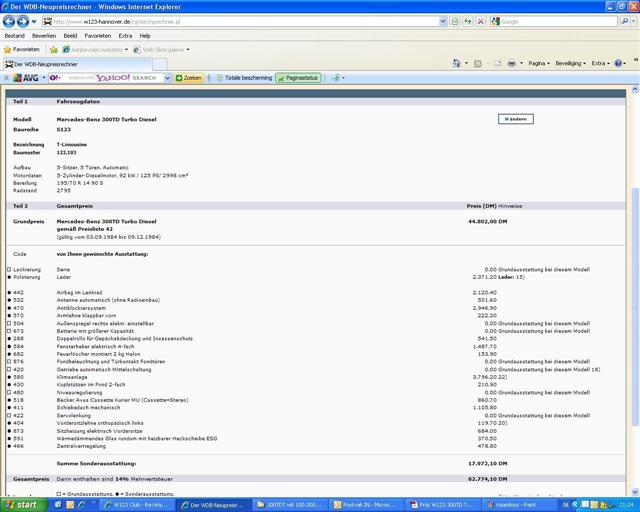
Task: Click the Favorieten star button
Action: (22, 50)
